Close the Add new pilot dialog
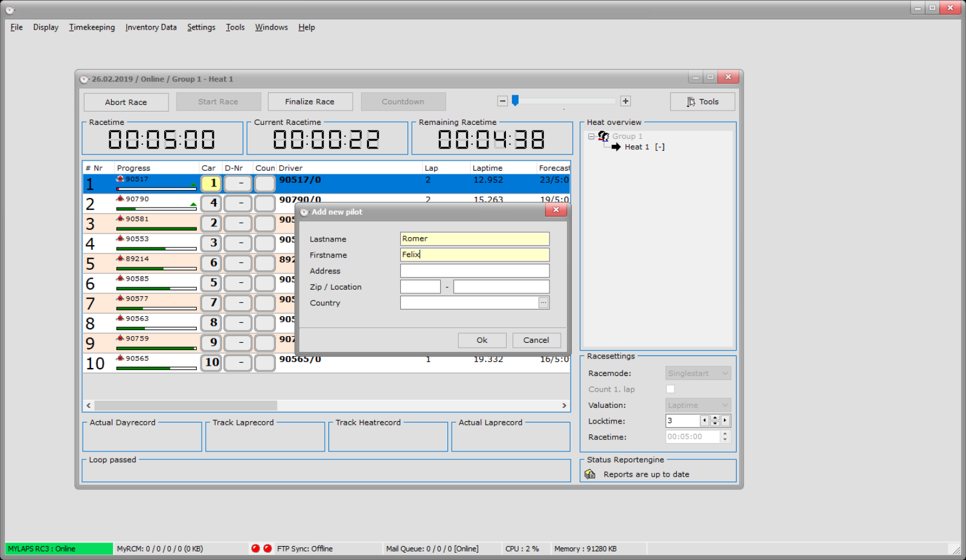 coord(556,210)
